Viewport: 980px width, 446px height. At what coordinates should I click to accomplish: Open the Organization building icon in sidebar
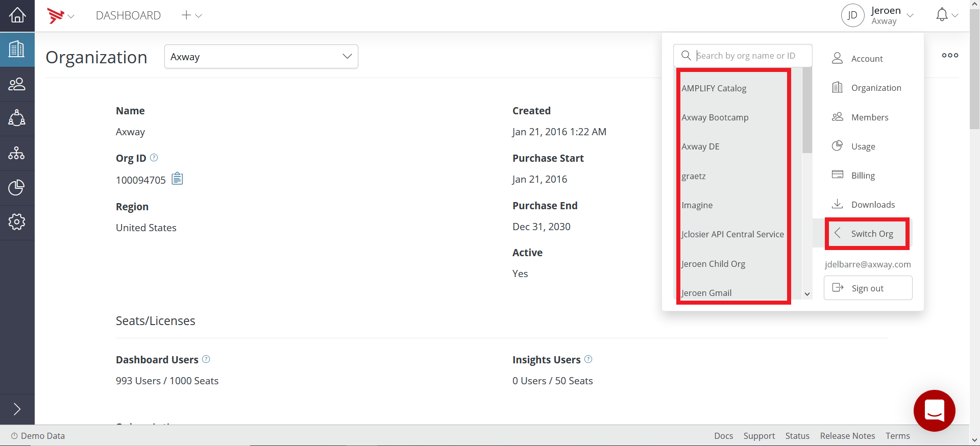(x=17, y=49)
